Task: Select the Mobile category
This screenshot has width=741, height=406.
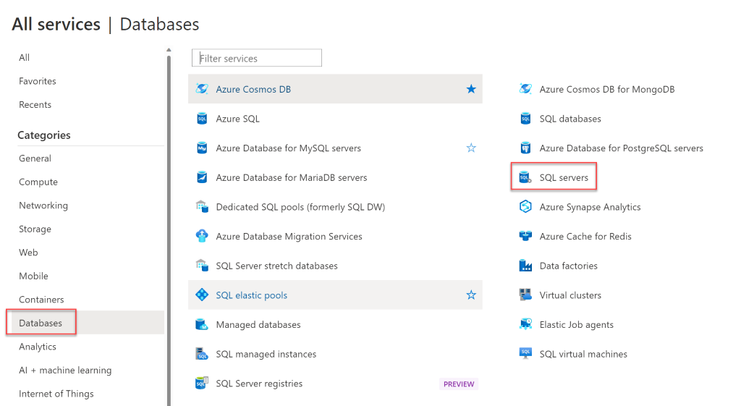Action: 34,276
